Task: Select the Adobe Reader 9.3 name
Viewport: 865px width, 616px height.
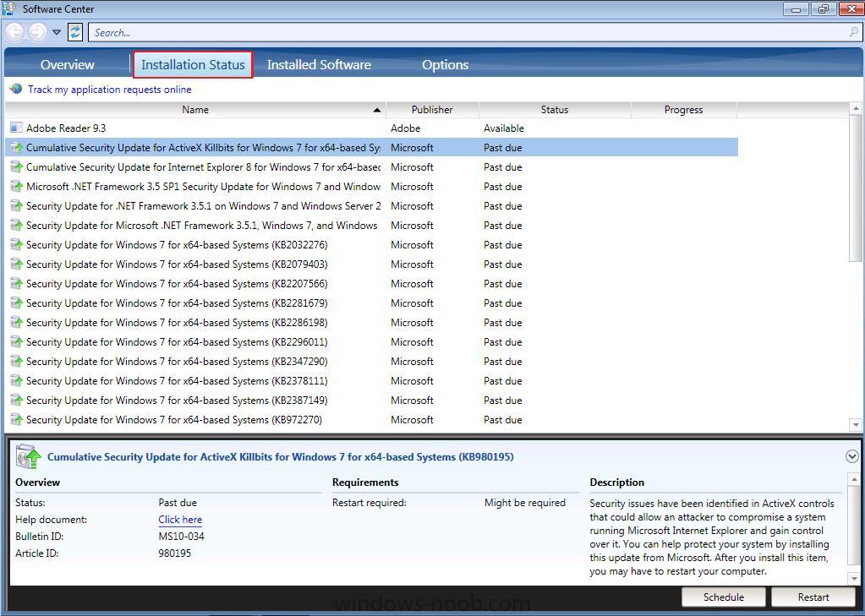Action: tap(66, 128)
